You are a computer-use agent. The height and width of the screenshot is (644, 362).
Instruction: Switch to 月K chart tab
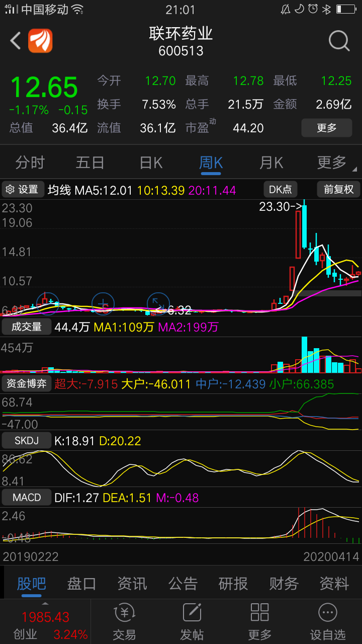(x=271, y=163)
